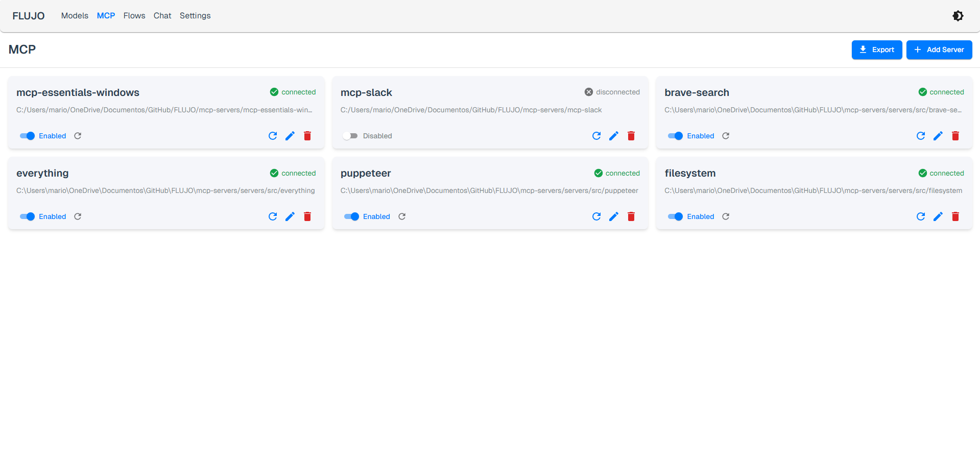Image resolution: width=980 pixels, height=463 pixels.
Task: Open the Models tab
Action: pyautogui.click(x=75, y=16)
